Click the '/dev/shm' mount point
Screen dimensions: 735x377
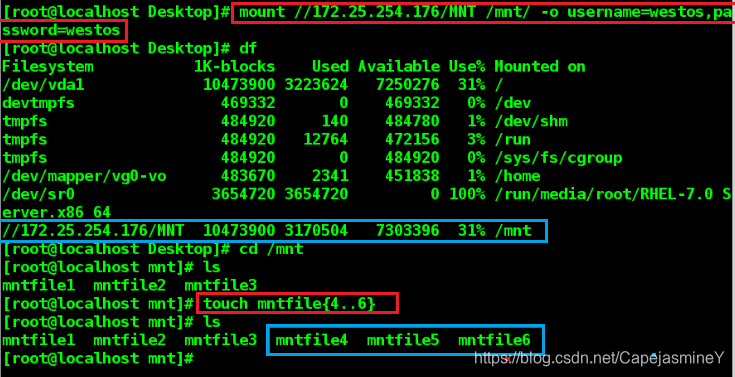531,122
